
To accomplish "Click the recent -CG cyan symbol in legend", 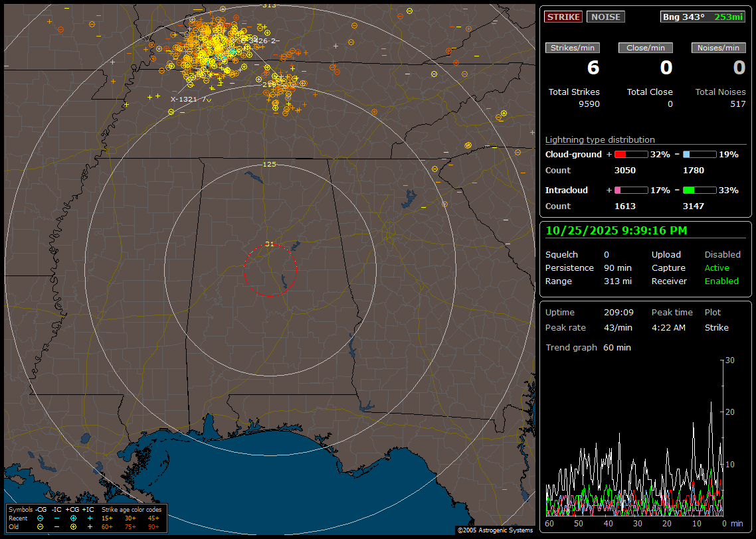I will tap(41, 518).
